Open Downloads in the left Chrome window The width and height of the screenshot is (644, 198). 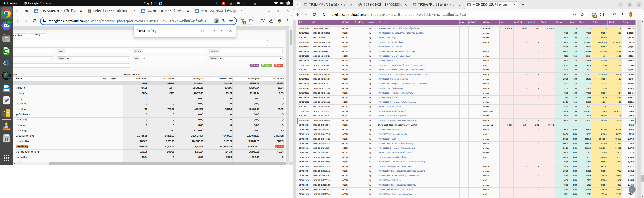pos(271,21)
